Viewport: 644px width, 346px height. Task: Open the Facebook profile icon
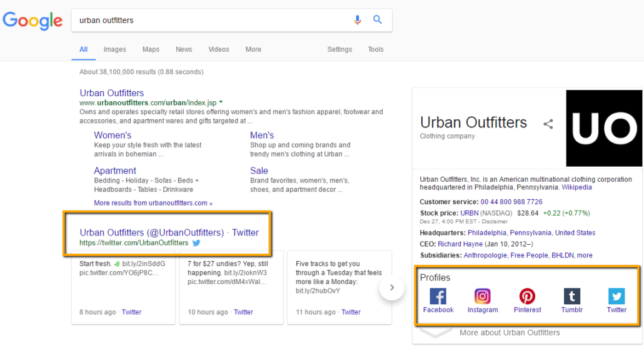pyautogui.click(x=438, y=296)
